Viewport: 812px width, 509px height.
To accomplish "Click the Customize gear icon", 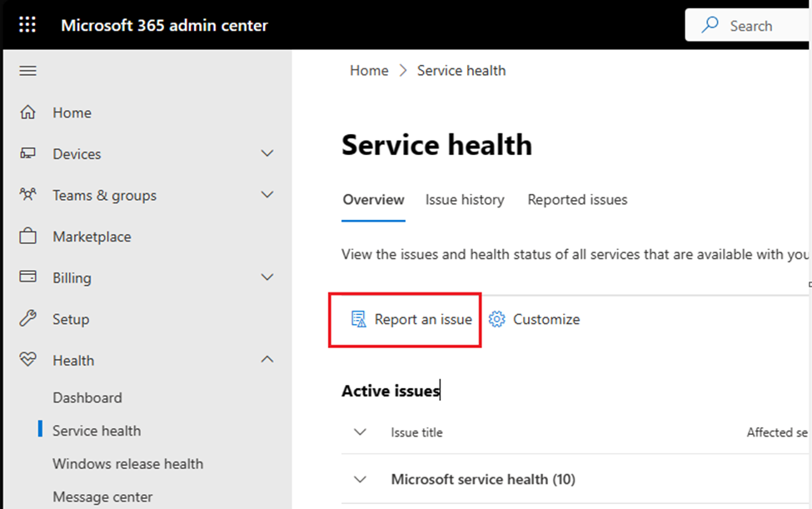I will coord(497,319).
